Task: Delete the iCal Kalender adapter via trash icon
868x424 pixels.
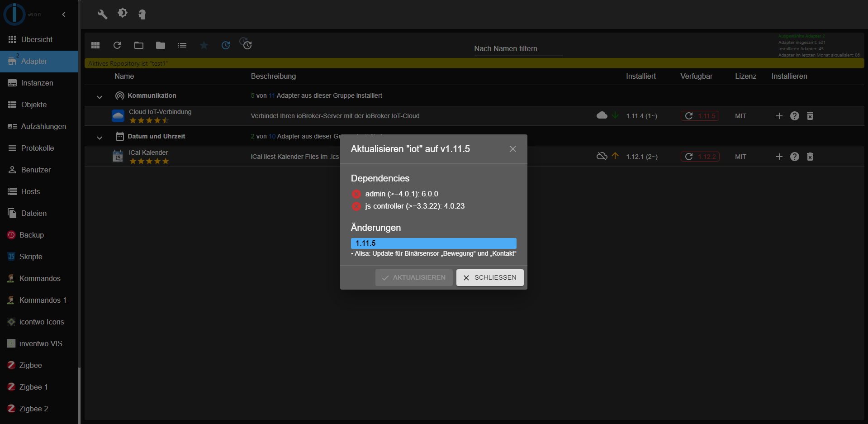Action: click(810, 157)
